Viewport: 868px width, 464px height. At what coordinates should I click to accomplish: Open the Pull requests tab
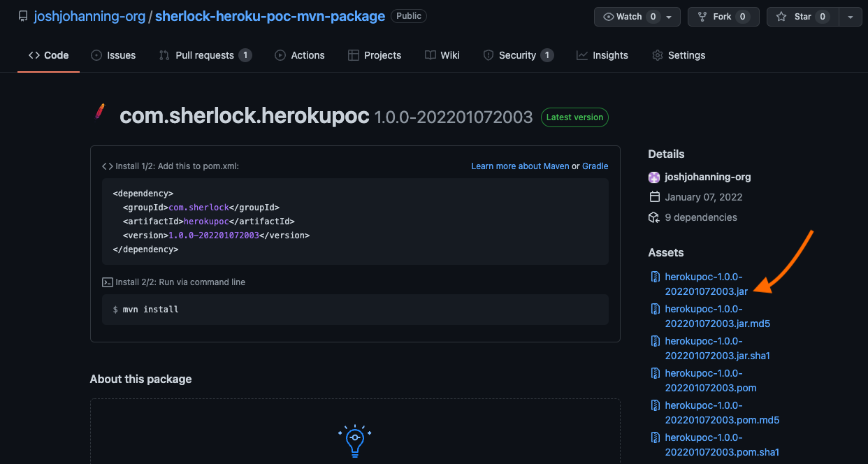click(x=205, y=55)
